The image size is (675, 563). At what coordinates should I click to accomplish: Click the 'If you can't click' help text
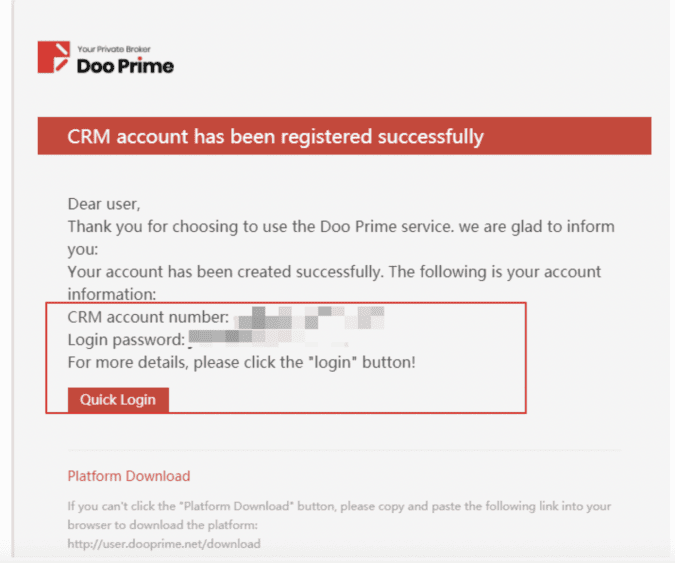point(339,506)
